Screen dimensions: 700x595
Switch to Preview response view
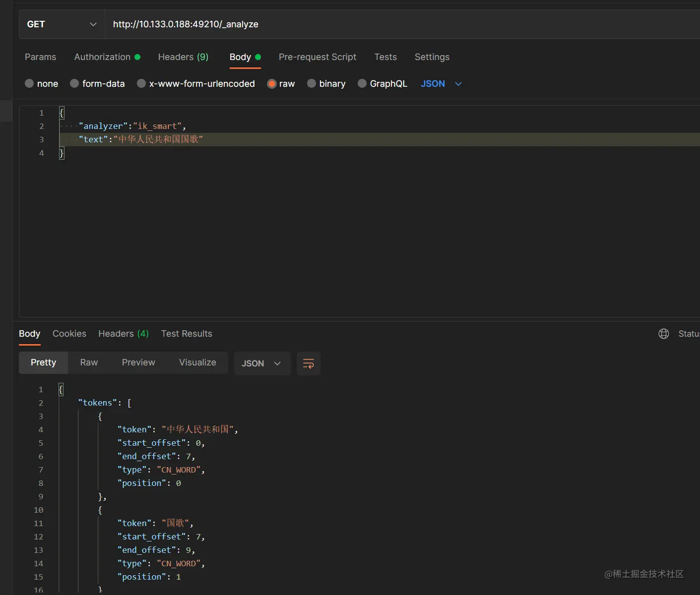138,363
